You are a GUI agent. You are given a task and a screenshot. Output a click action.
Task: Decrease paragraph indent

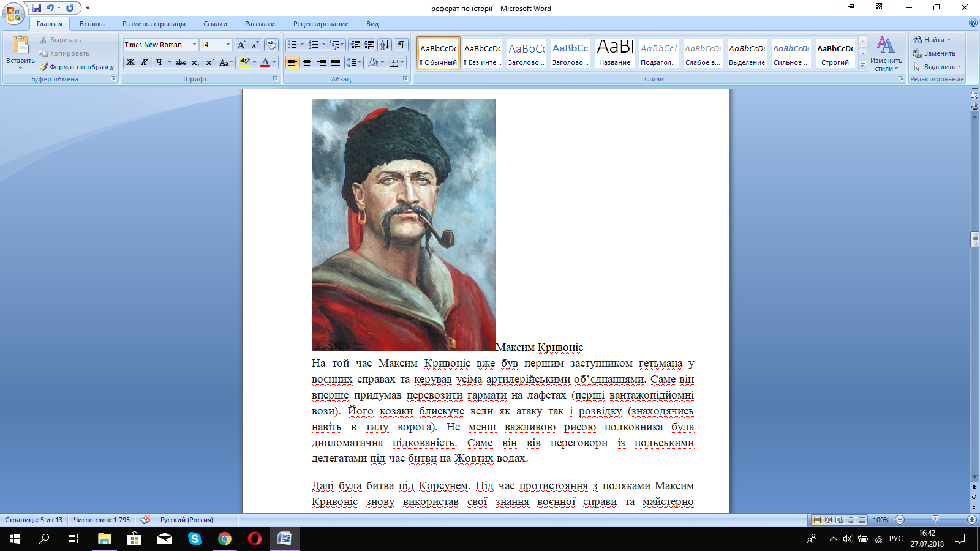(x=355, y=45)
